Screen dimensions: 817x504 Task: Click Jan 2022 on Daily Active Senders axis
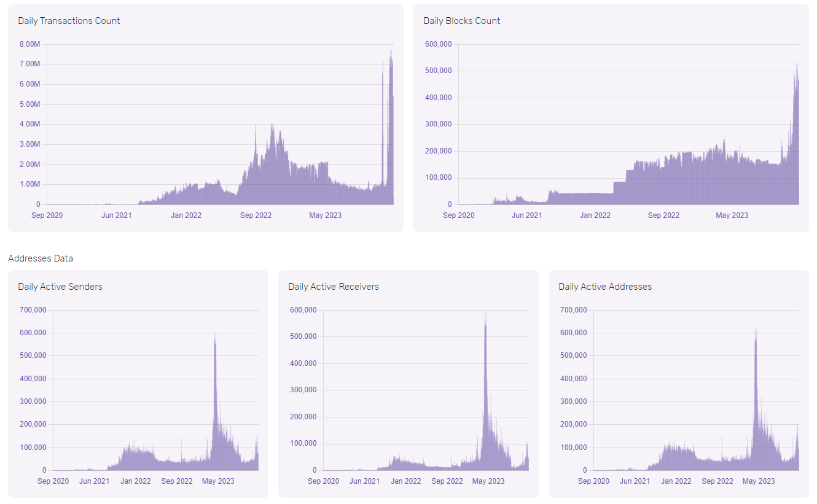pyautogui.click(x=135, y=481)
